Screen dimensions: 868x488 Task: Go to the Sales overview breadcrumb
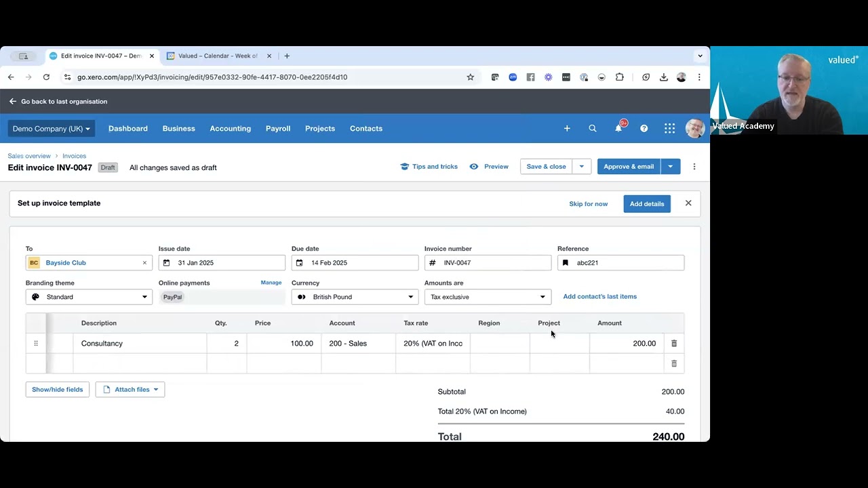(29, 156)
